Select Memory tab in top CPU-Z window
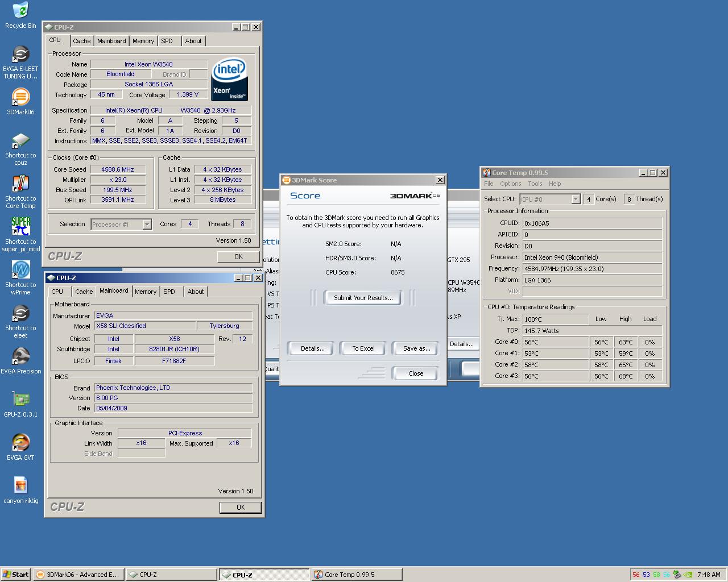 pos(143,41)
